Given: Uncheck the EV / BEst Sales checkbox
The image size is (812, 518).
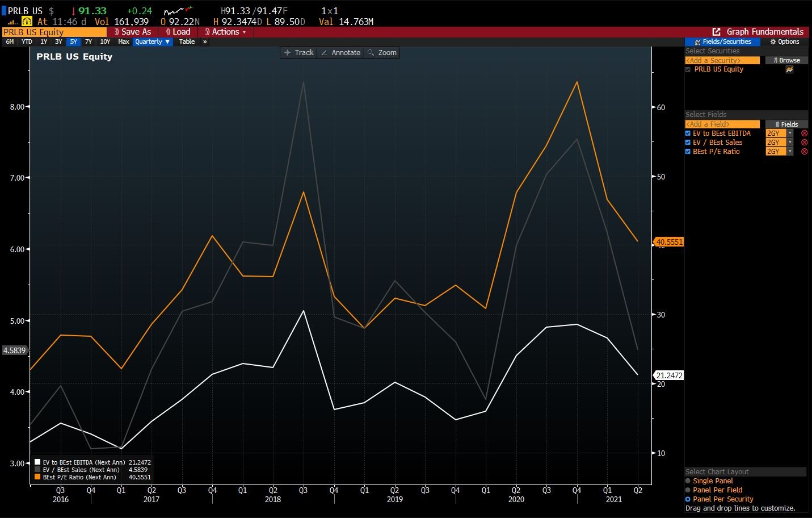Looking at the screenshot, I should [x=688, y=143].
